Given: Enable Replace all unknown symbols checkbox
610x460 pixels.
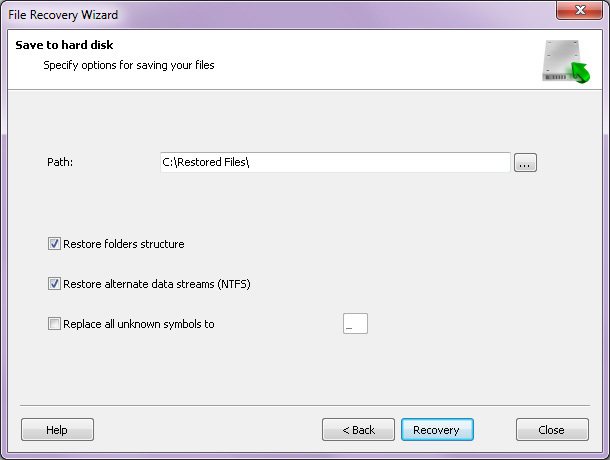Looking at the screenshot, I should [x=54, y=323].
